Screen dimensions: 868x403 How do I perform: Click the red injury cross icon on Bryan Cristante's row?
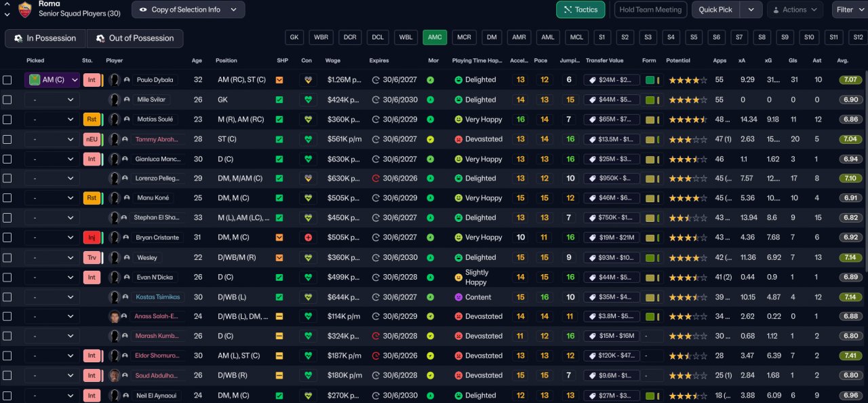[x=309, y=237]
